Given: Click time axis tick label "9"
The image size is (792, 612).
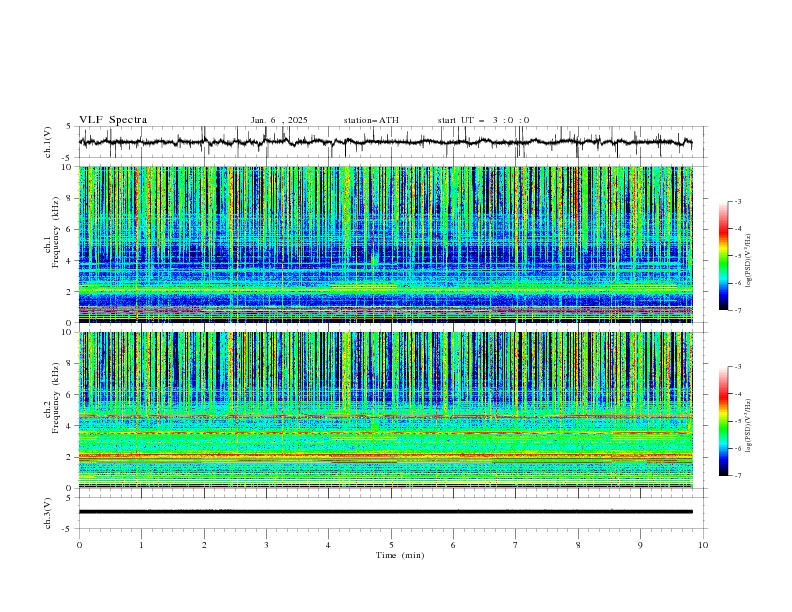Looking at the screenshot, I should [640, 545].
